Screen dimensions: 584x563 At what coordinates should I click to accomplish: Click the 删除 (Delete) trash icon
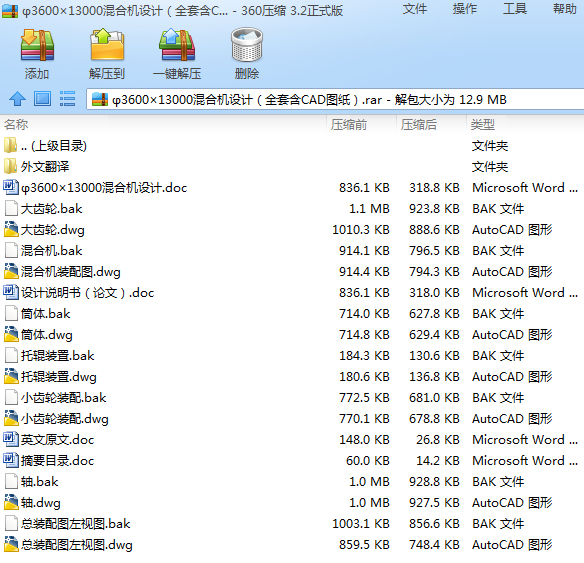point(247,45)
